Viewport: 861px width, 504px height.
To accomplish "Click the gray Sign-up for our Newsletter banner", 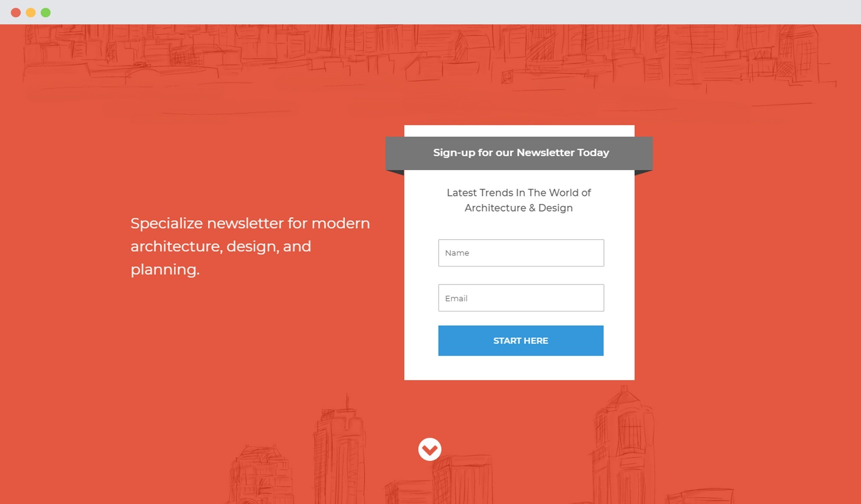I will [x=520, y=153].
